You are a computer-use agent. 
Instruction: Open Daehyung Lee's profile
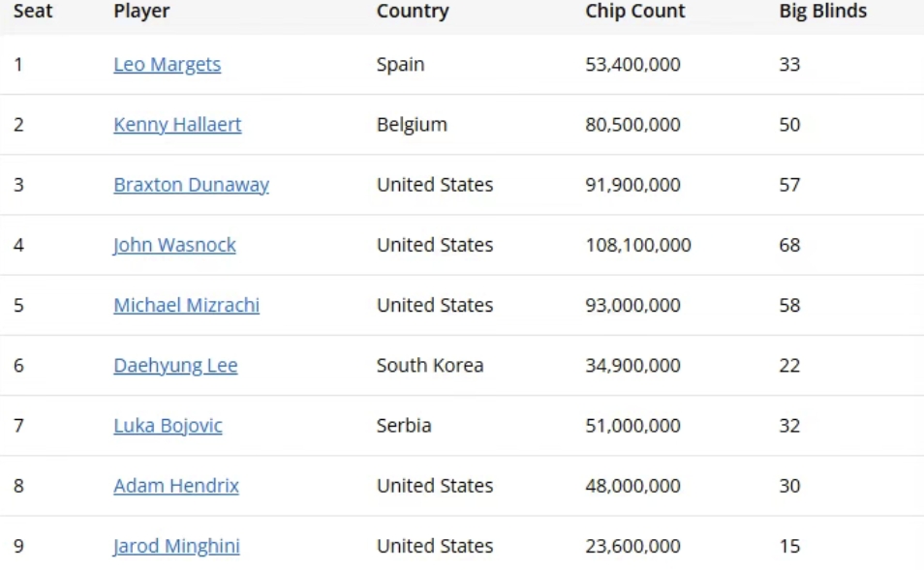(x=175, y=366)
